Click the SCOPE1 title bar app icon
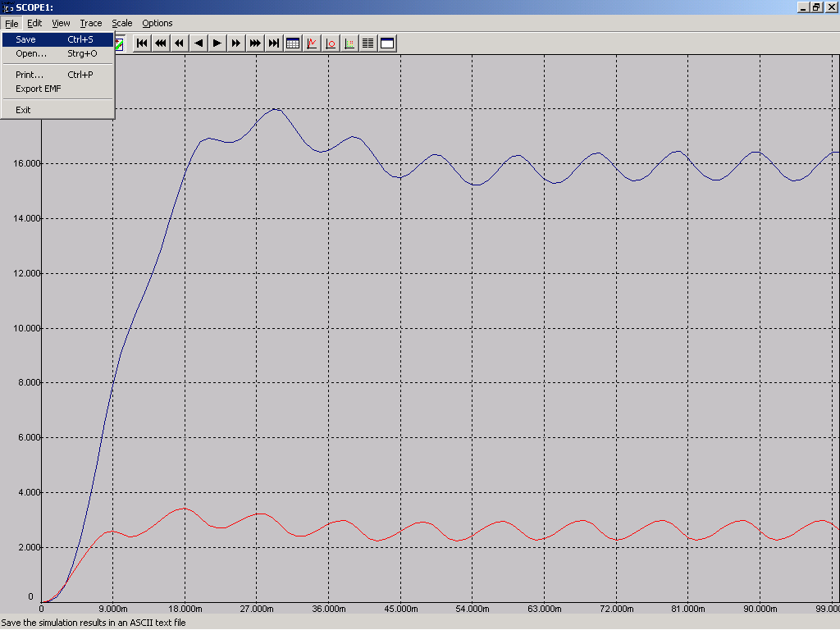This screenshot has width=840, height=630. pos(7,7)
